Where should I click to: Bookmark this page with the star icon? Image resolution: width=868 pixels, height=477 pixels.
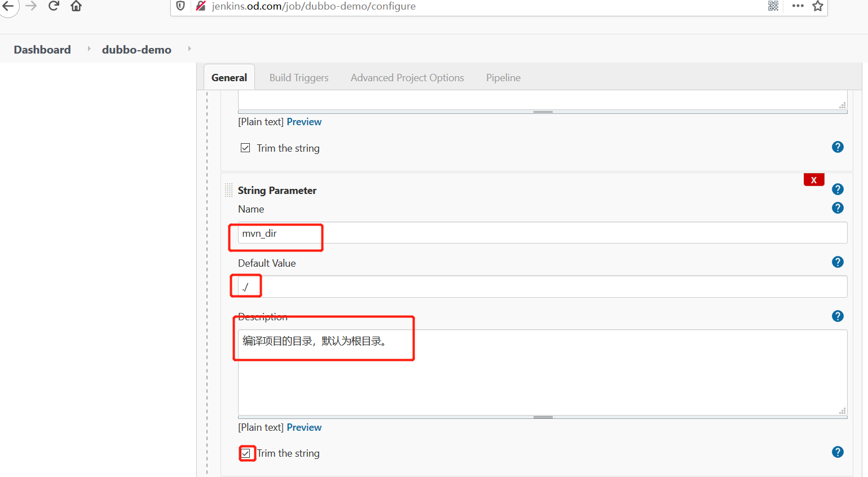pos(818,6)
